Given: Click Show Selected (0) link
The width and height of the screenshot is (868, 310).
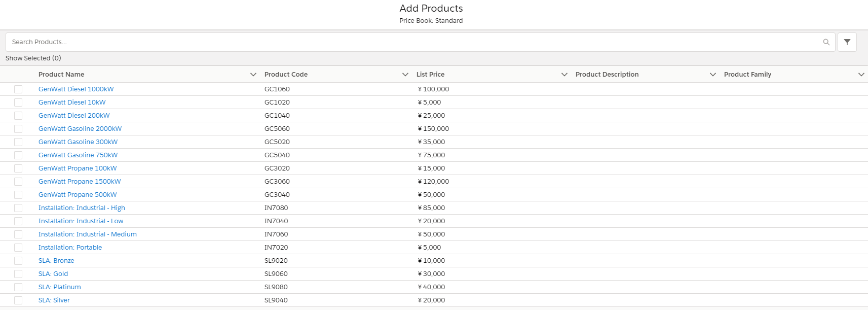Looking at the screenshot, I should [x=33, y=58].
